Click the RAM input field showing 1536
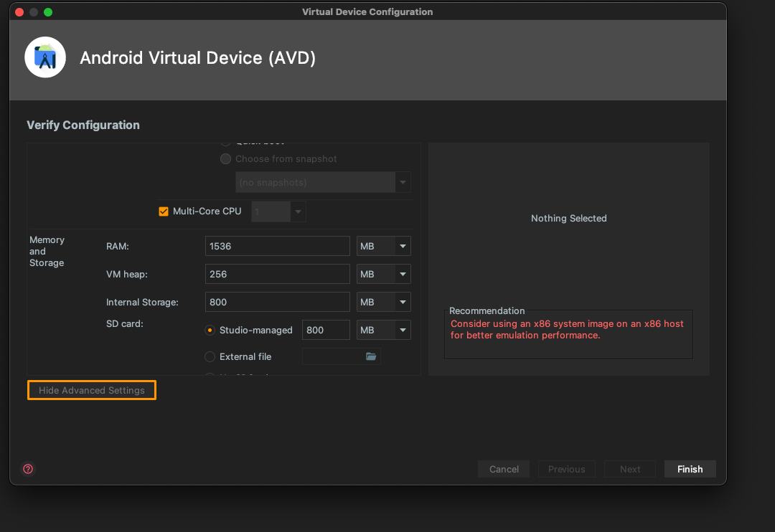 coord(277,246)
